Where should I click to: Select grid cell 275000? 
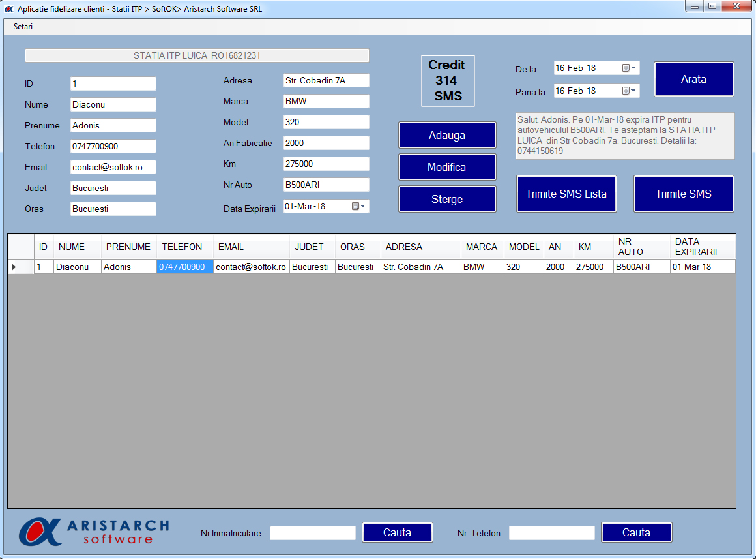click(593, 267)
